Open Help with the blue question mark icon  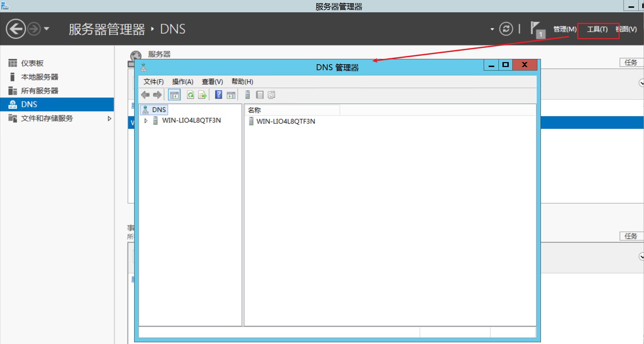coord(219,95)
